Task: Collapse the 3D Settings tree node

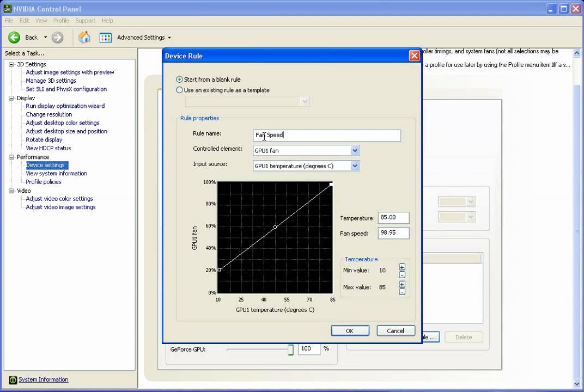Action: pyautogui.click(x=11, y=64)
